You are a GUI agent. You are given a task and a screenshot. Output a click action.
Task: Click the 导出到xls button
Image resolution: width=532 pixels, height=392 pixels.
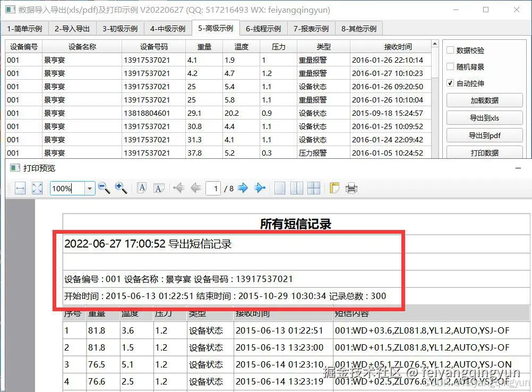tap(485, 118)
